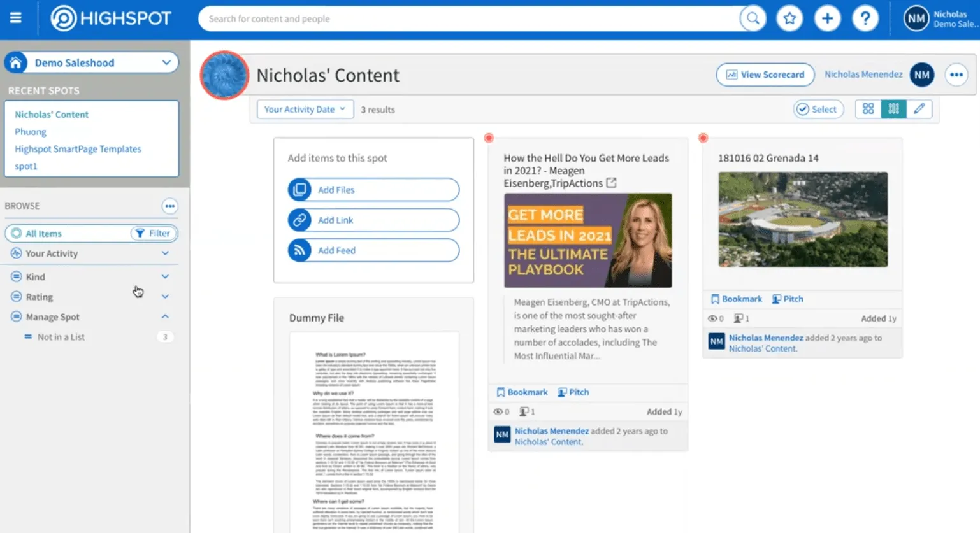Click the Filter button
Screen dimensions: 980x533
pyautogui.click(x=153, y=233)
